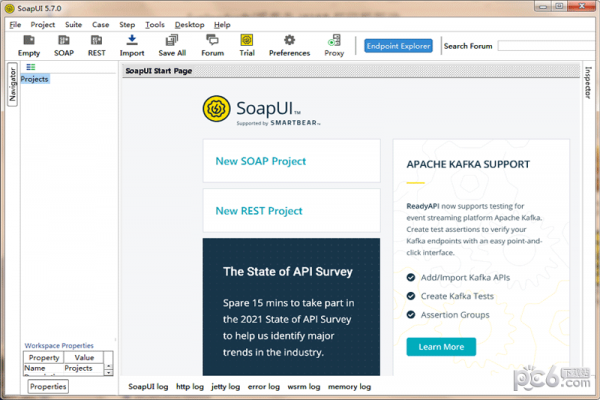Click the Learn More button

441,347
